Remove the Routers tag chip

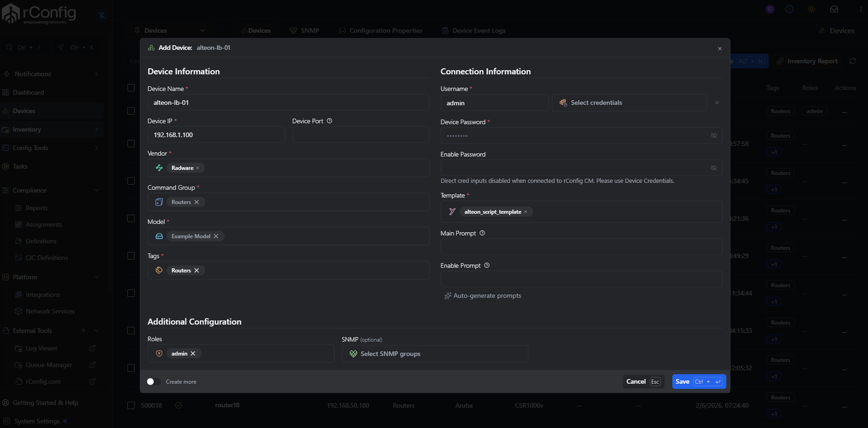click(197, 271)
